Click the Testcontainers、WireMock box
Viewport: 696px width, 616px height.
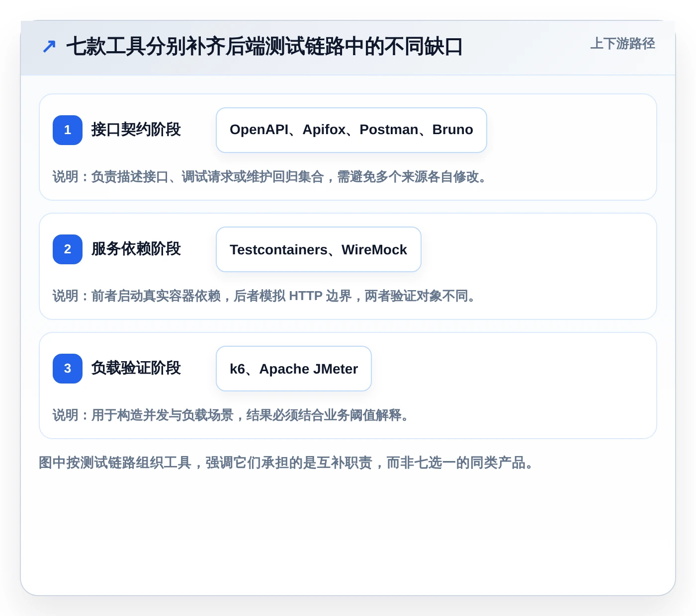coord(319,249)
